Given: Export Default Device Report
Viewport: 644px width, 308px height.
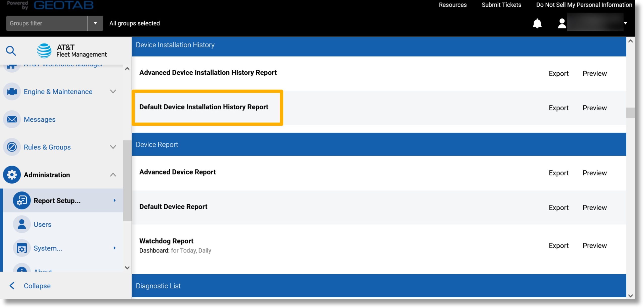Looking at the screenshot, I should (558, 208).
